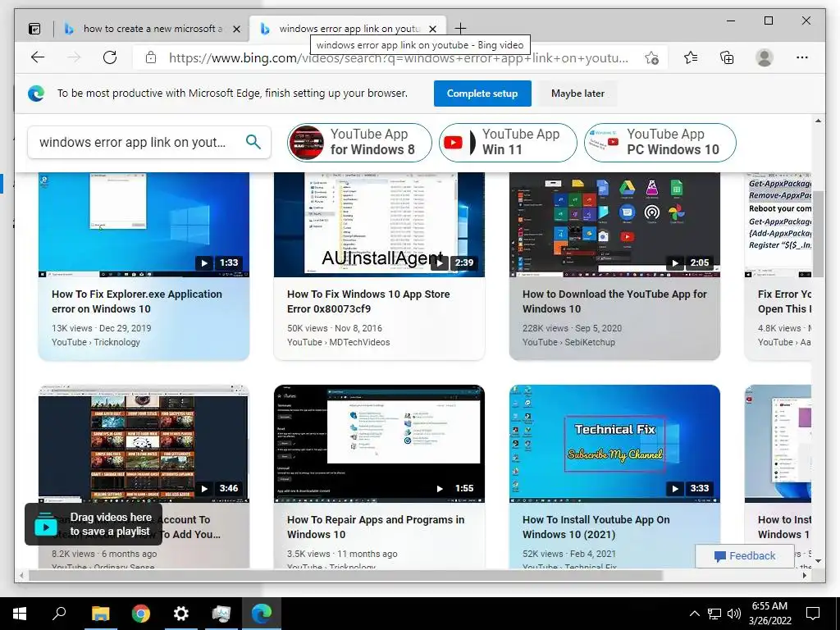Open the Edge tab actions menu icon
The height and width of the screenshot is (630, 840).
click(34, 29)
